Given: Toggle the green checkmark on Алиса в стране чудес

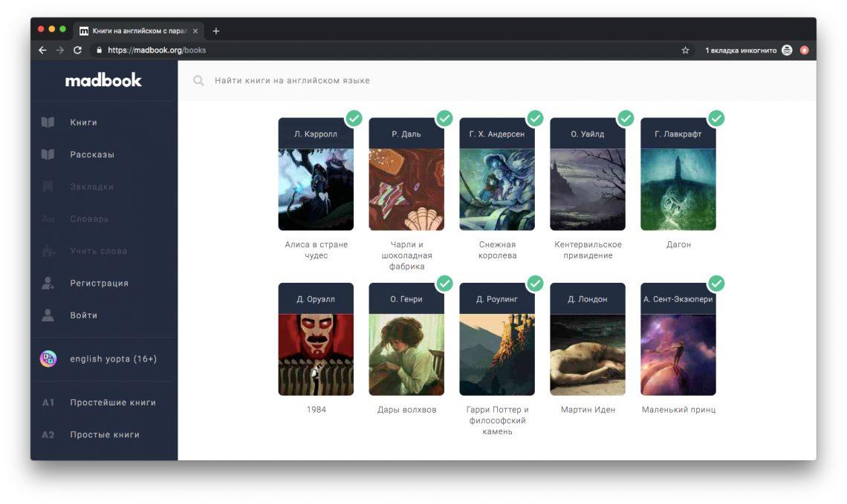Looking at the screenshot, I should coord(354,118).
